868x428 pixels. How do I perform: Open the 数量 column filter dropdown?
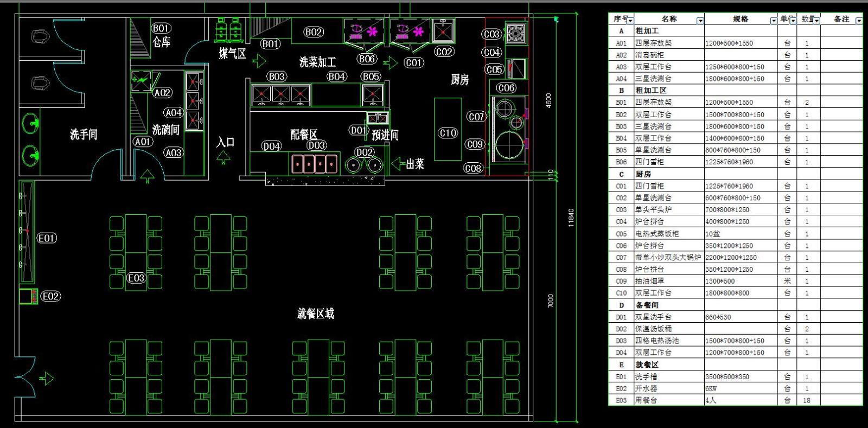coord(816,21)
